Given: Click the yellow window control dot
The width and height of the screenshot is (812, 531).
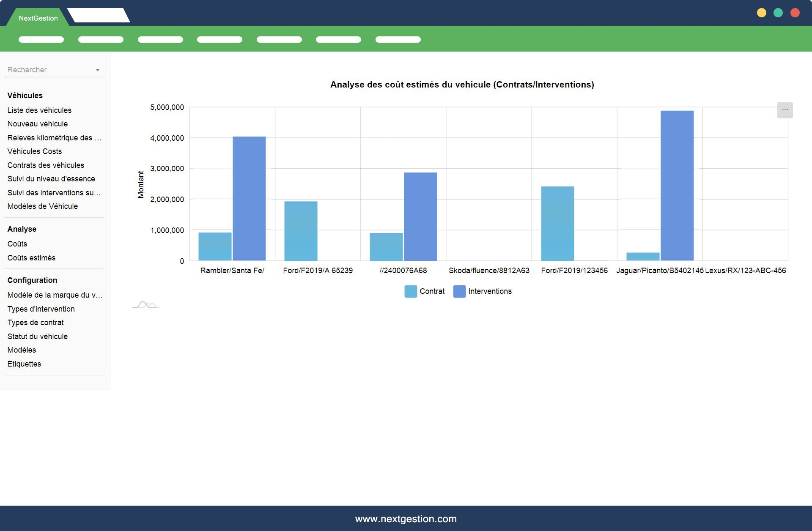Looking at the screenshot, I should pyautogui.click(x=761, y=13).
